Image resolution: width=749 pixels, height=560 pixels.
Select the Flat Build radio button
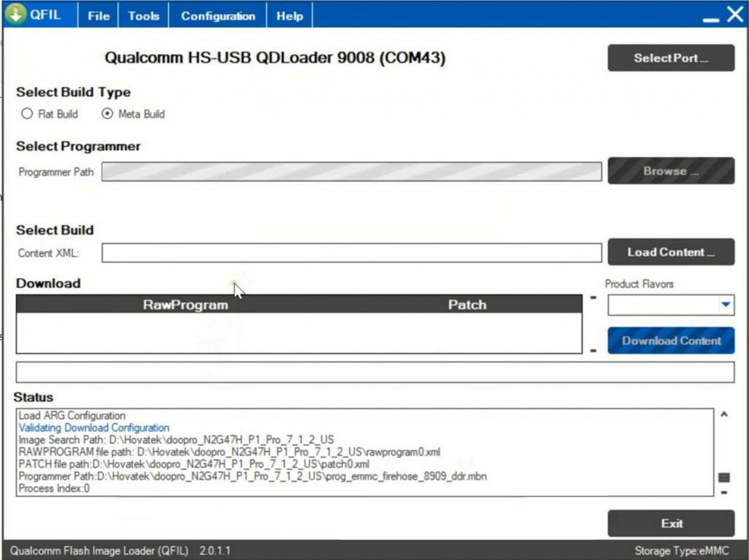(x=27, y=114)
